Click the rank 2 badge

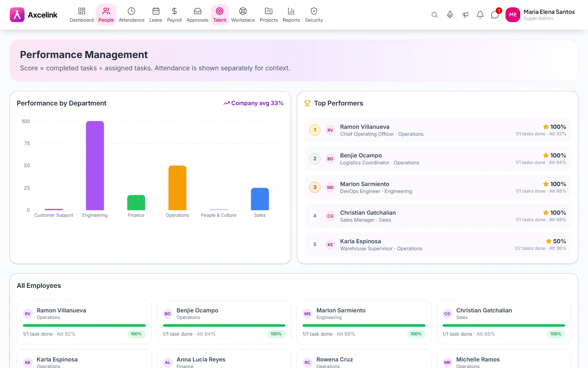click(x=315, y=159)
